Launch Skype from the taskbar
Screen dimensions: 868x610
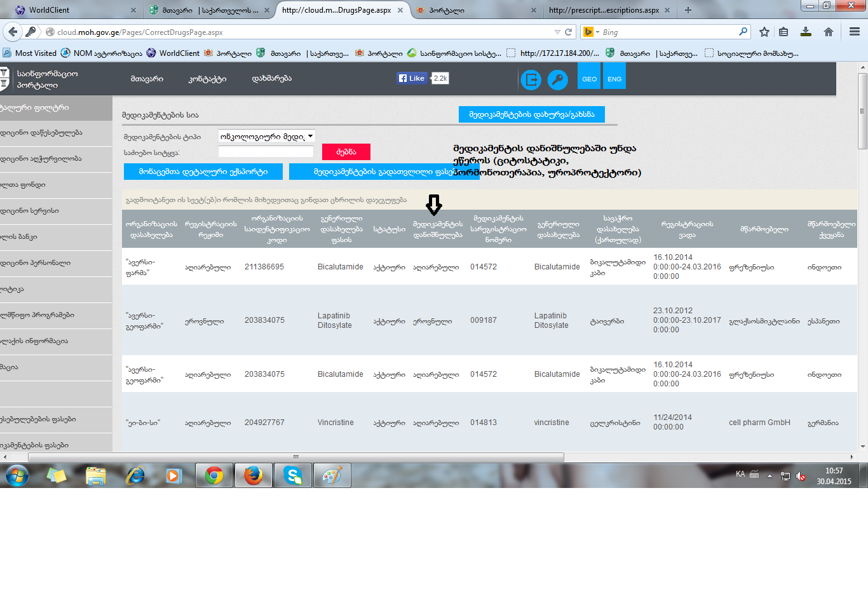293,475
